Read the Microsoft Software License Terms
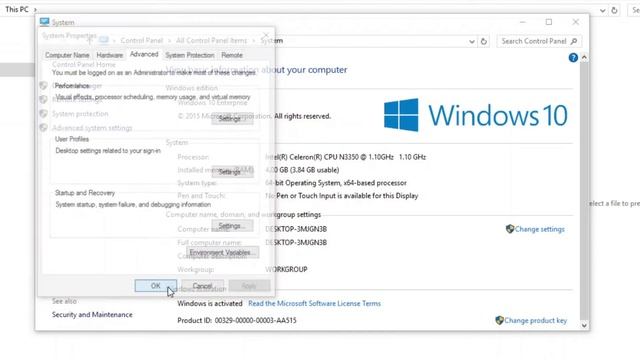Image resolution: width=640 pixels, height=360 pixels. 314,303
